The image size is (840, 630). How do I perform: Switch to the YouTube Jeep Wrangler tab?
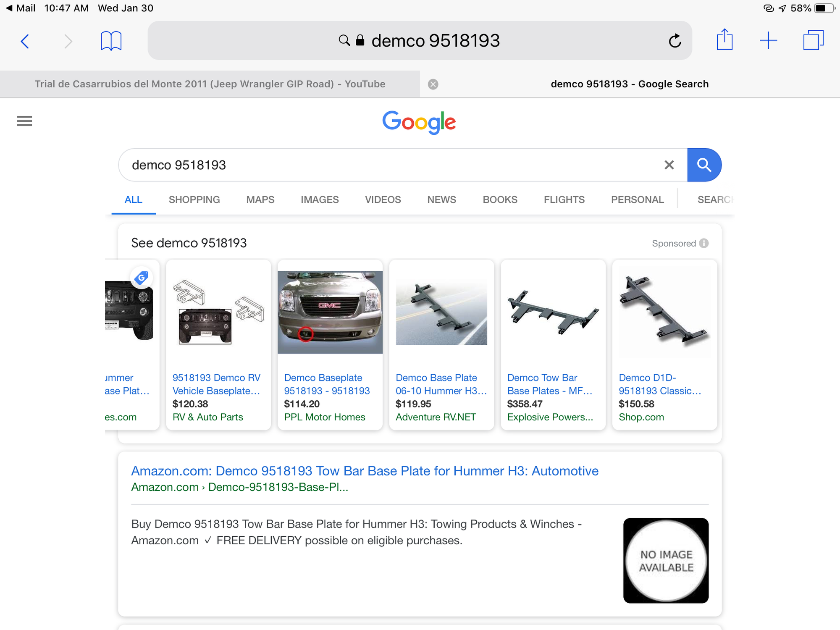coord(210,84)
